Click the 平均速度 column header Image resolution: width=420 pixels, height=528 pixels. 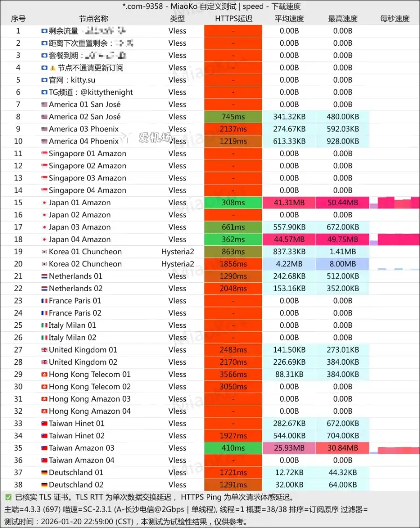point(289,19)
